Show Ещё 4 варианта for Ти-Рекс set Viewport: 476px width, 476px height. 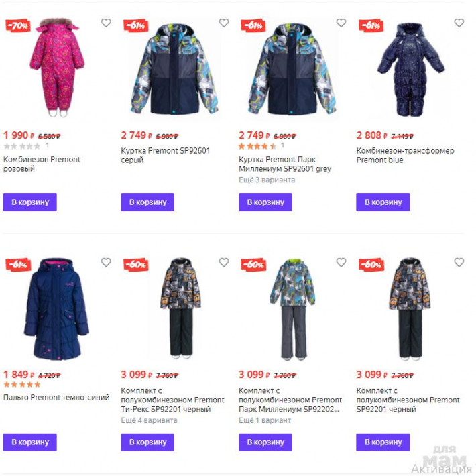pyautogui.click(x=149, y=420)
